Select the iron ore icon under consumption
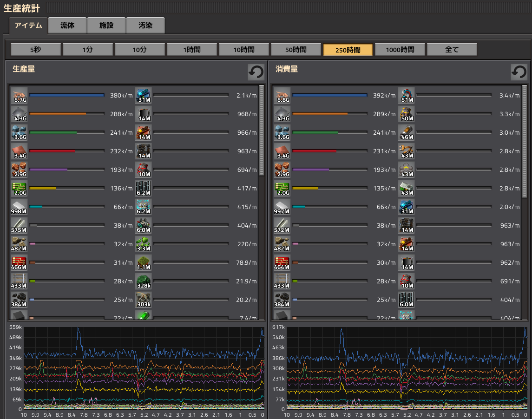The width and height of the screenshot is (532, 419). pos(282,133)
